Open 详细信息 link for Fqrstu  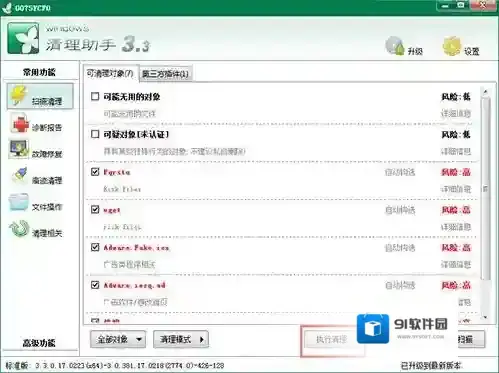[x=456, y=189]
